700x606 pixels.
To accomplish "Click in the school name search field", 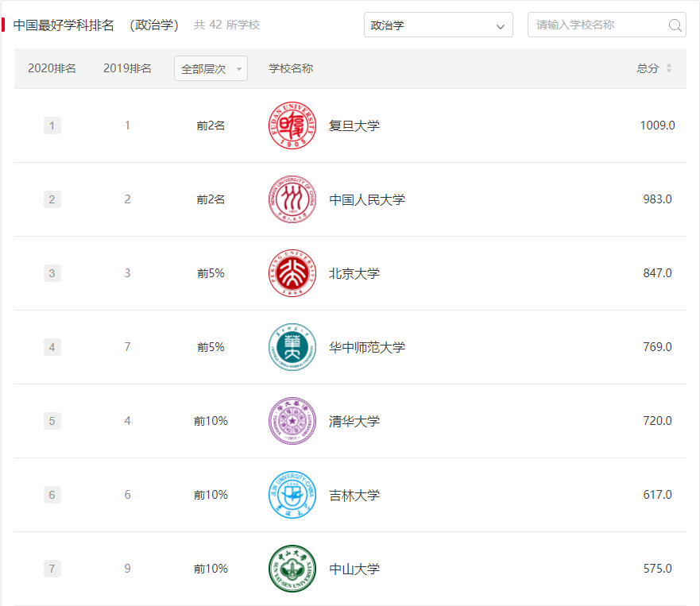I will tap(596, 25).
